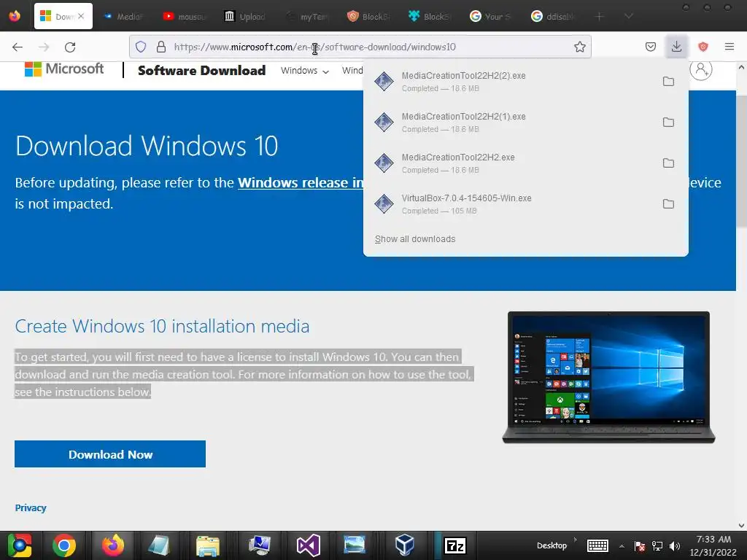Open Visual Studio from the taskbar
The image size is (747, 560).
pos(309,545)
